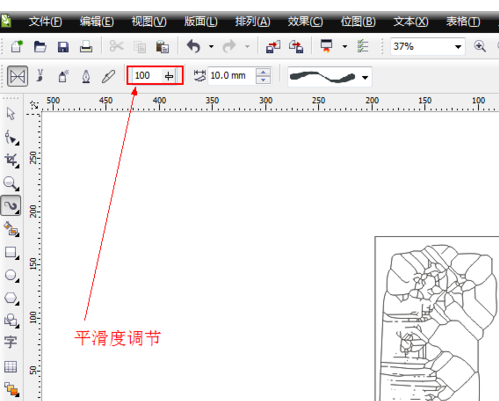Select the Zoom magnifier tool
This screenshot has height=401, width=499.
click(11, 183)
